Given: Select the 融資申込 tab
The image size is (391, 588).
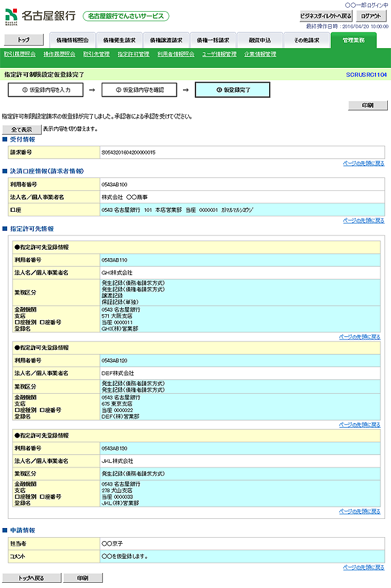Looking at the screenshot, I should (x=260, y=40).
